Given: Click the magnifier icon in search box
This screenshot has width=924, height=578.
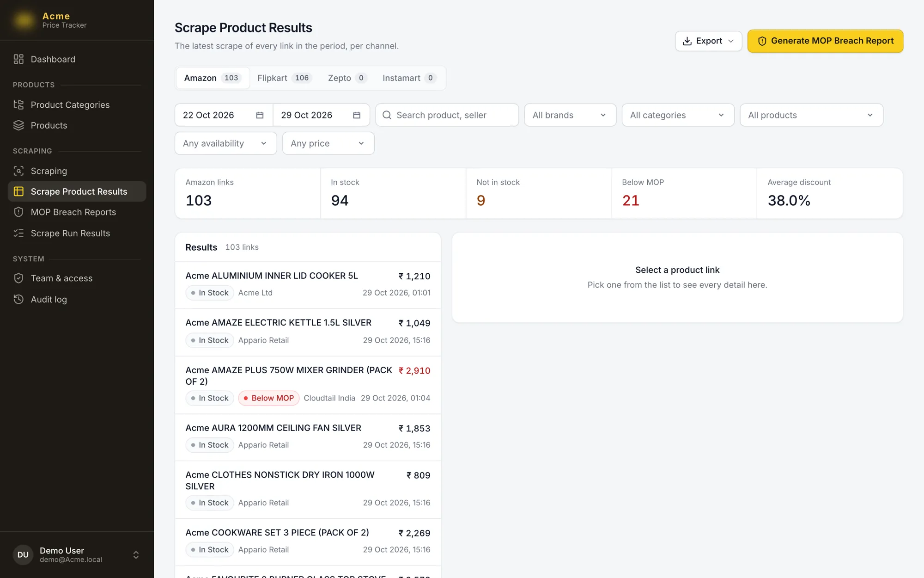Looking at the screenshot, I should tap(387, 115).
